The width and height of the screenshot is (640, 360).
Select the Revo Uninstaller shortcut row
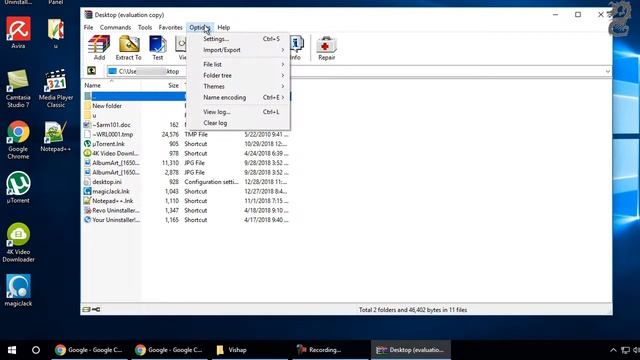(x=187, y=210)
